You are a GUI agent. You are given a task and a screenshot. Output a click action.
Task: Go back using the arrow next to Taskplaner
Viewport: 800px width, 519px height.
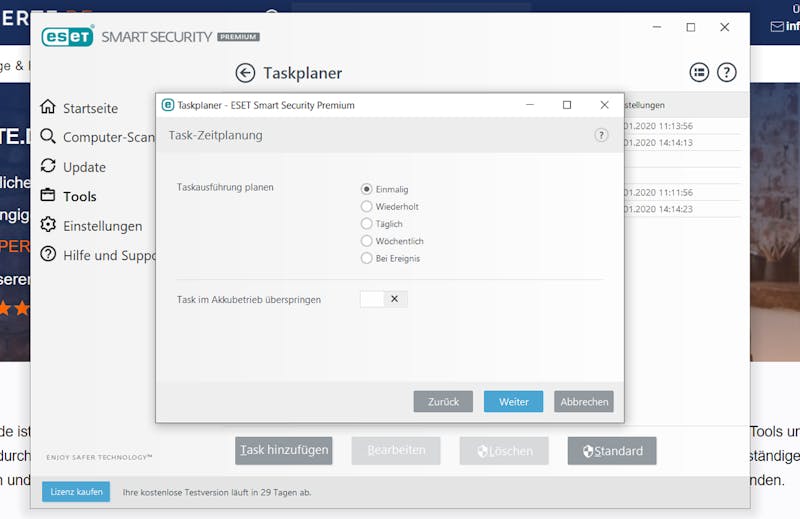click(245, 73)
